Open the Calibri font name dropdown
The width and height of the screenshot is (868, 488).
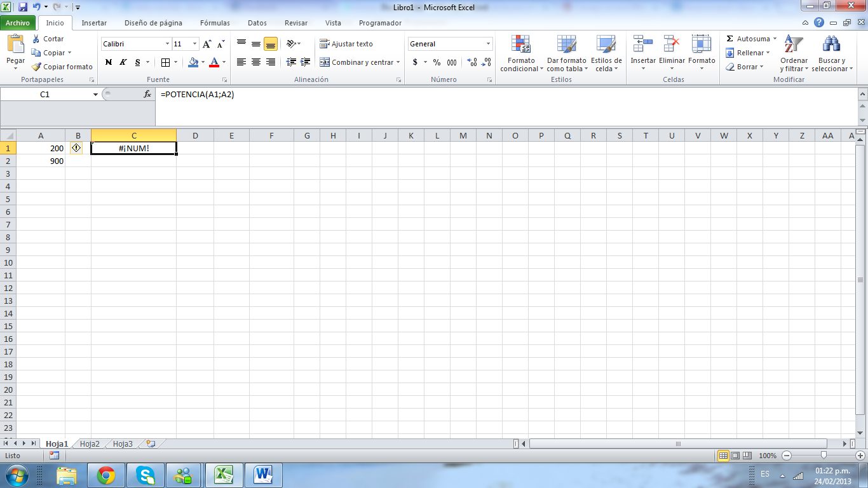tap(168, 44)
